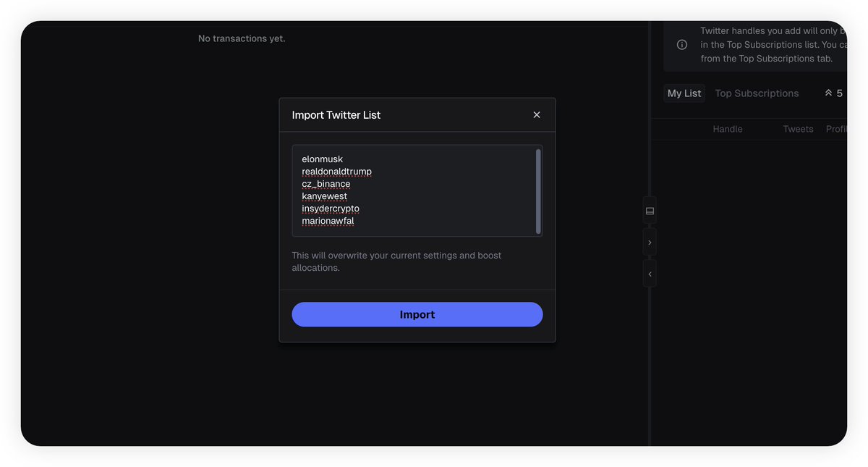Click the double-chevron boost icon beside 5
This screenshot has height=467, width=868.
click(x=829, y=93)
